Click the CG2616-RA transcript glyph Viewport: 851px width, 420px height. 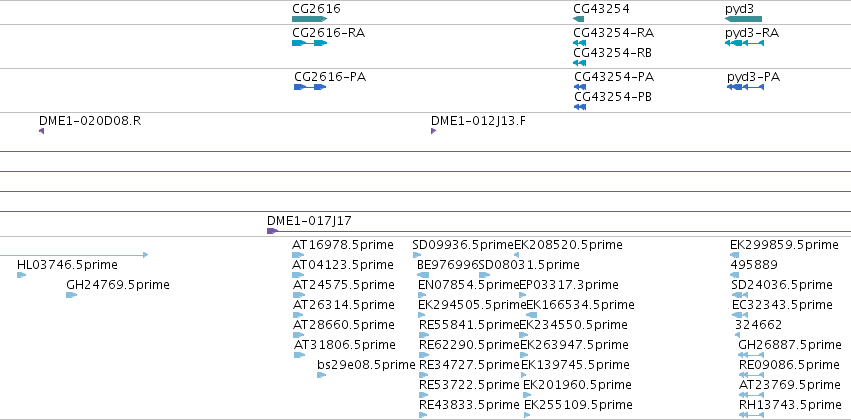[x=309, y=43]
